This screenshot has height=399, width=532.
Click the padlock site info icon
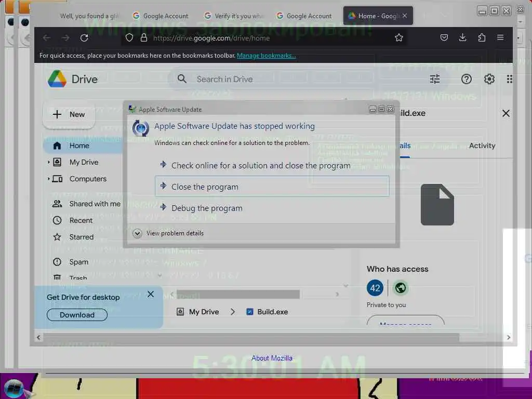[143, 37]
